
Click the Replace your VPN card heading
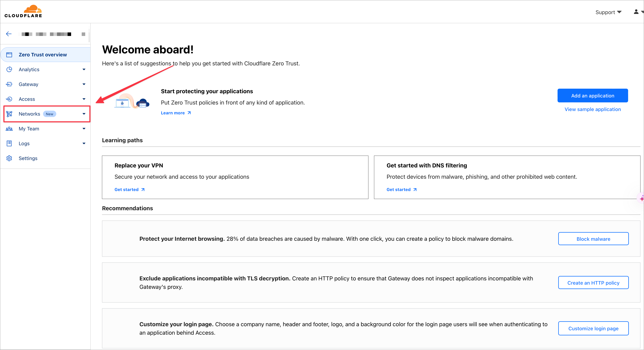tap(139, 165)
